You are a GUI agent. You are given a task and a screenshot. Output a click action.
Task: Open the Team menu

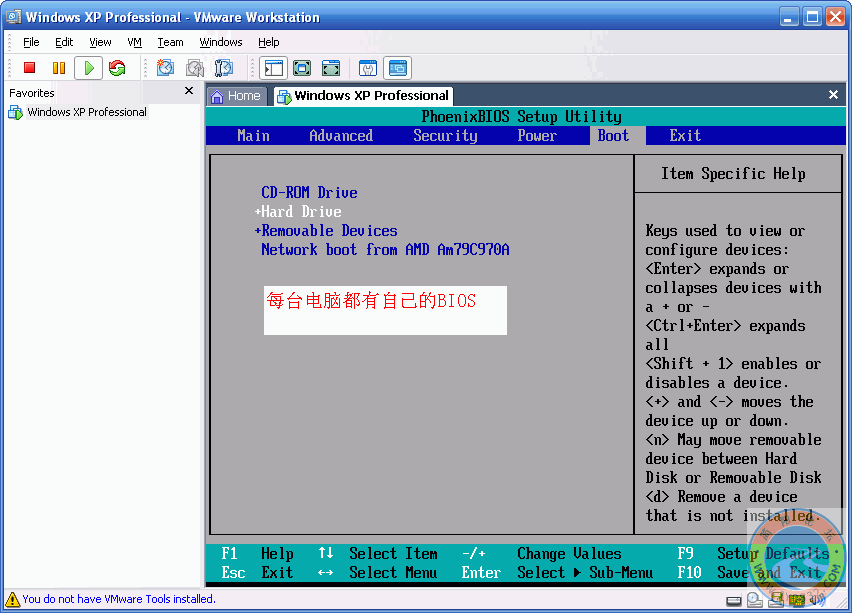coord(170,42)
